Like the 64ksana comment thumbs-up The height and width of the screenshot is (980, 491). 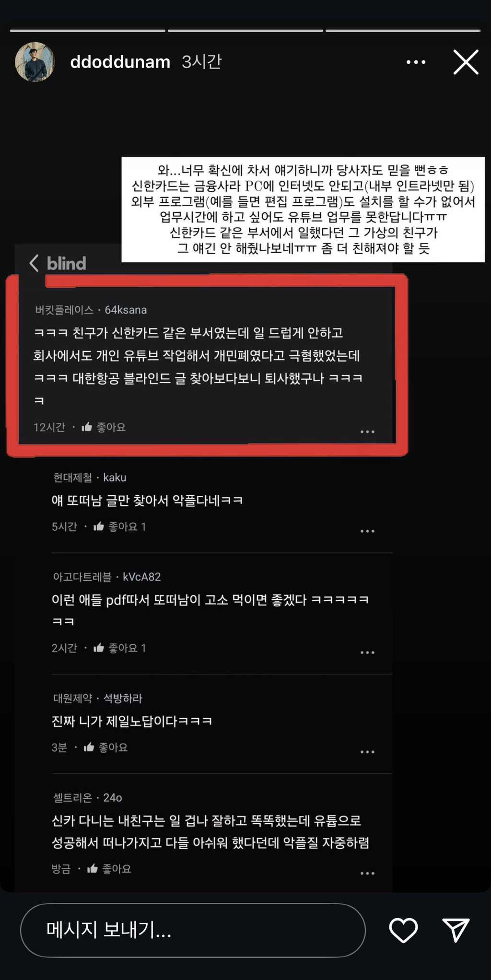click(87, 427)
